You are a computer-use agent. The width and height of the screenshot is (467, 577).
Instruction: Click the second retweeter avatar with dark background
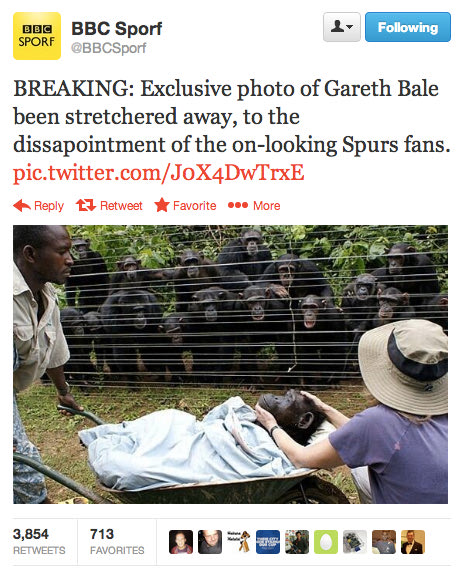[210, 542]
